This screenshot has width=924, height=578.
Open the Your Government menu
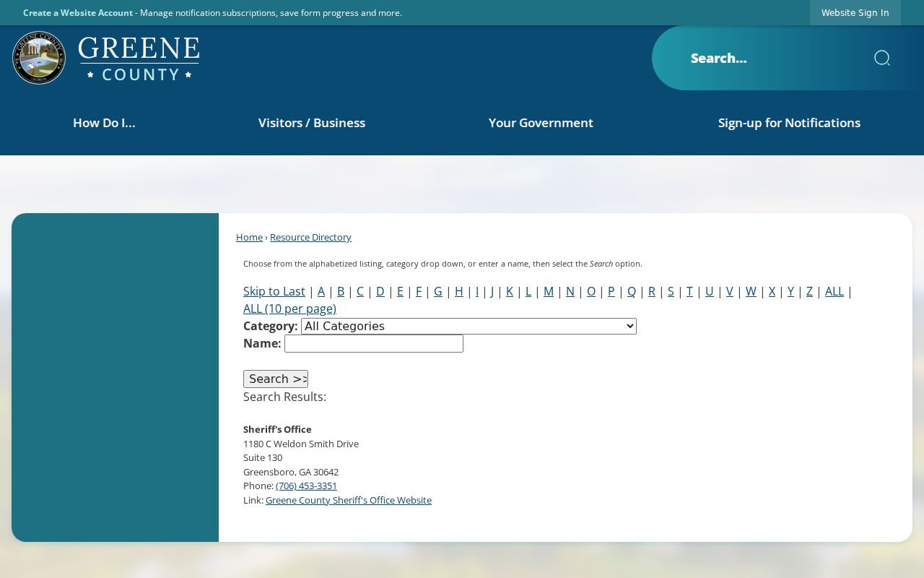click(x=541, y=123)
